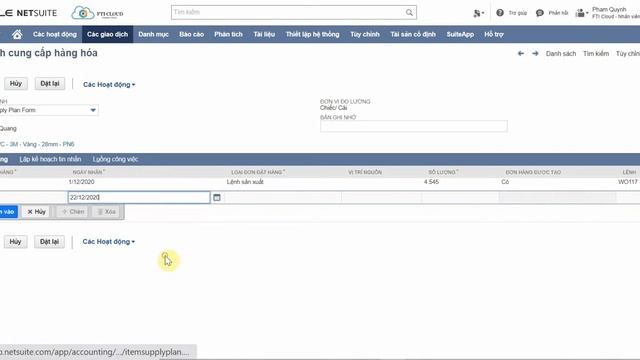Open the Các giao dịch menu

pyautogui.click(x=107, y=34)
